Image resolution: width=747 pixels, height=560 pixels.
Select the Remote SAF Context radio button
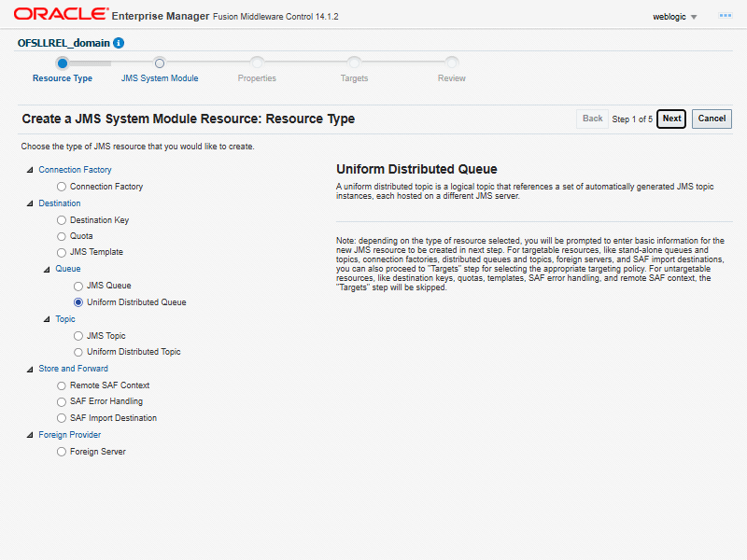point(62,385)
